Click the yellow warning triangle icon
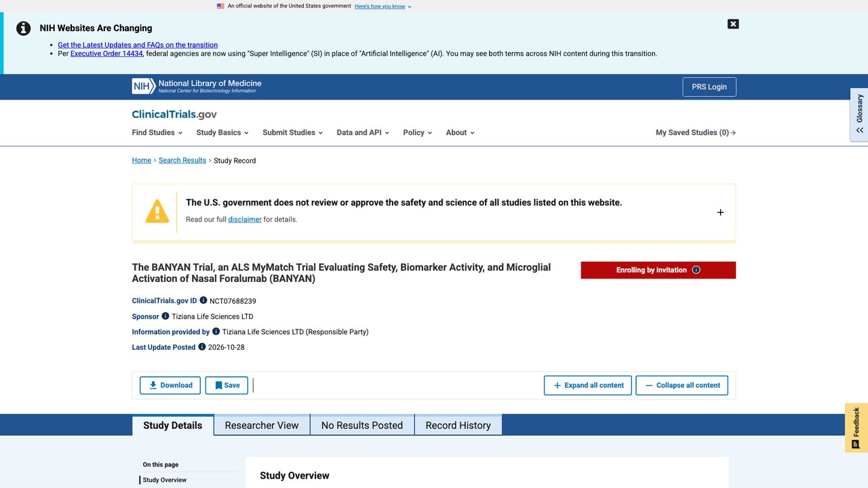This screenshot has height=488, width=868. coord(157,211)
